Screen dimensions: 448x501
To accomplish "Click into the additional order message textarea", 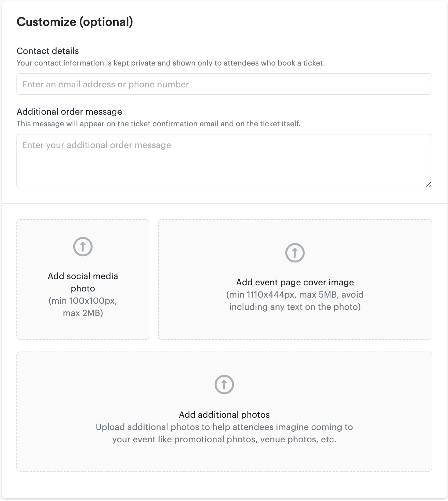I will click(x=224, y=161).
